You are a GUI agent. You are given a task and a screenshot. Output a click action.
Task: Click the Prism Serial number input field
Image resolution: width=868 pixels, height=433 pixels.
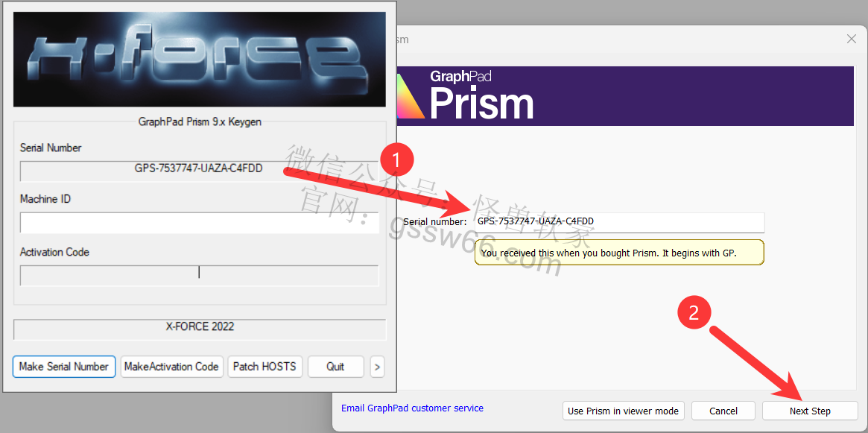point(619,221)
